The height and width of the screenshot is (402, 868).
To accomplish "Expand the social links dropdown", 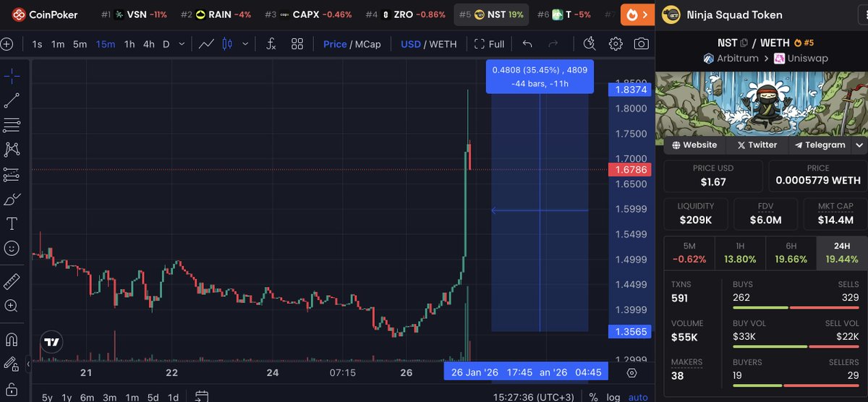I will [859, 145].
